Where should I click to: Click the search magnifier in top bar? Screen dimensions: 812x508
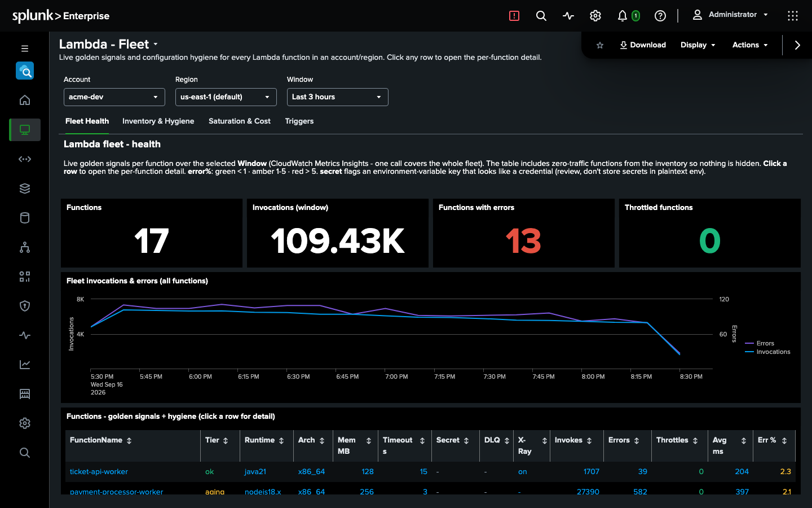(541, 16)
